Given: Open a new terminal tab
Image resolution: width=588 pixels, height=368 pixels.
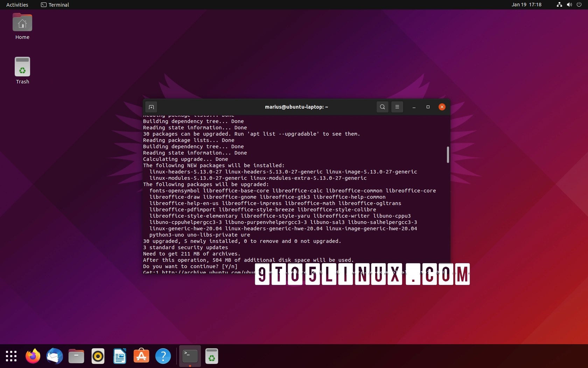Looking at the screenshot, I should click(151, 107).
